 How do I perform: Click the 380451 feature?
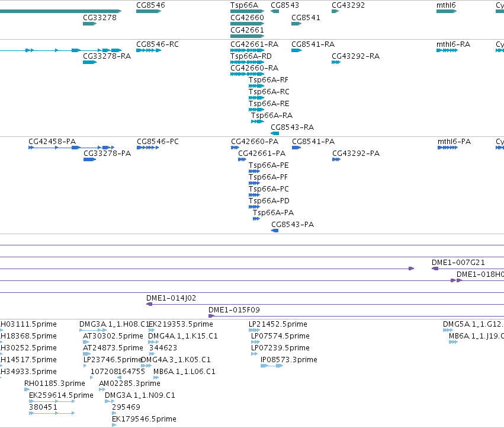(x=52, y=413)
